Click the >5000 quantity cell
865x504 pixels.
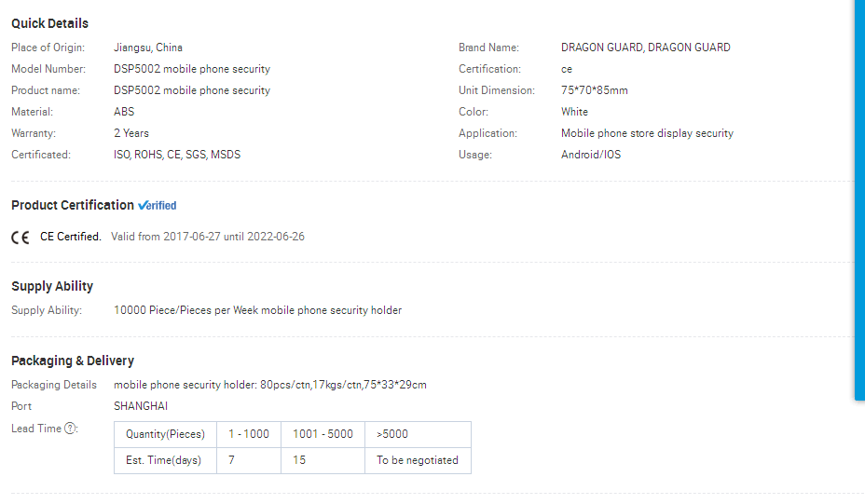418,434
